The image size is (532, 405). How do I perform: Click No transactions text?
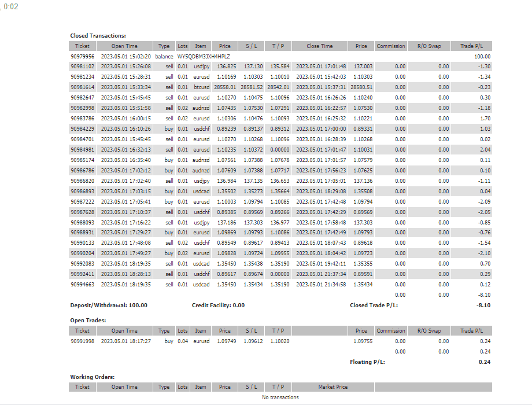click(280, 397)
